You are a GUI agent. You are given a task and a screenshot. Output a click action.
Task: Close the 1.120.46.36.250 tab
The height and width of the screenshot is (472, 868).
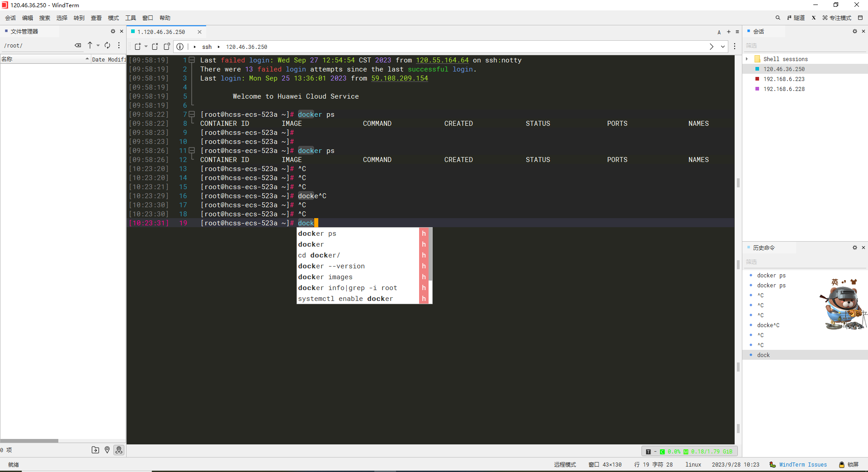[x=199, y=32]
